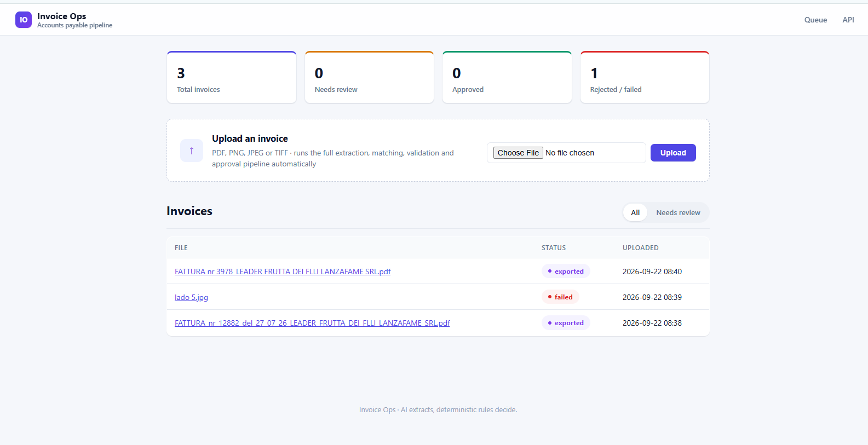This screenshot has width=868, height=445.
Task: Click the upload arrow icon
Action: tap(192, 151)
